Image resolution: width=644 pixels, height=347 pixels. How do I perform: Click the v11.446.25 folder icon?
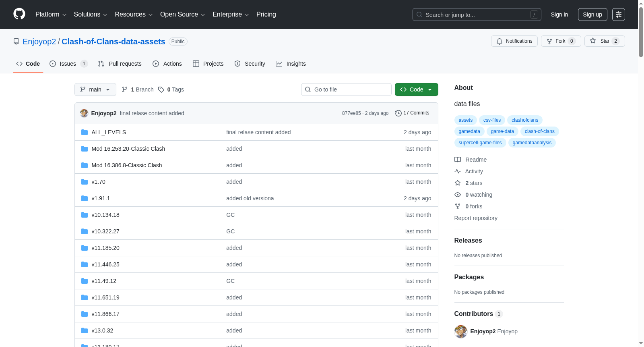[85, 264]
